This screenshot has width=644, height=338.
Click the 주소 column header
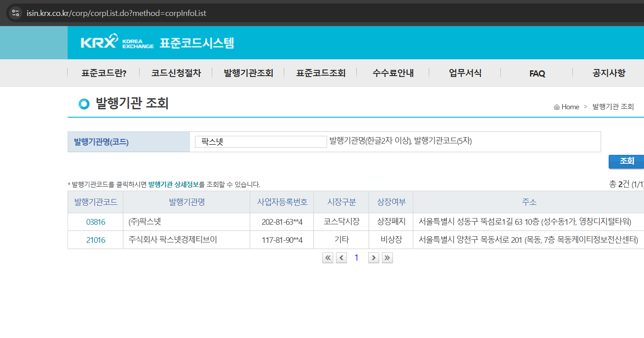(x=529, y=202)
